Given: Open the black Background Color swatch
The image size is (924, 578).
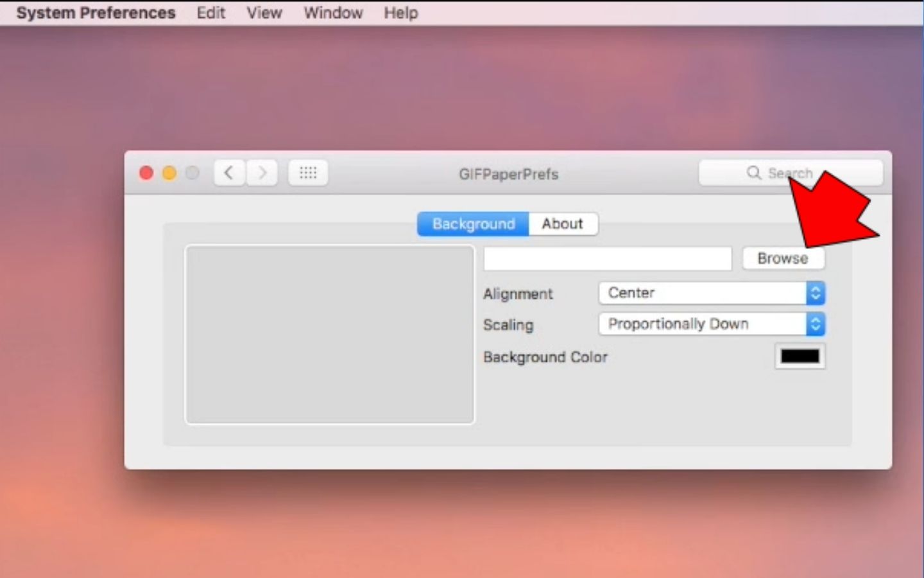Looking at the screenshot, I should (800, 356).
